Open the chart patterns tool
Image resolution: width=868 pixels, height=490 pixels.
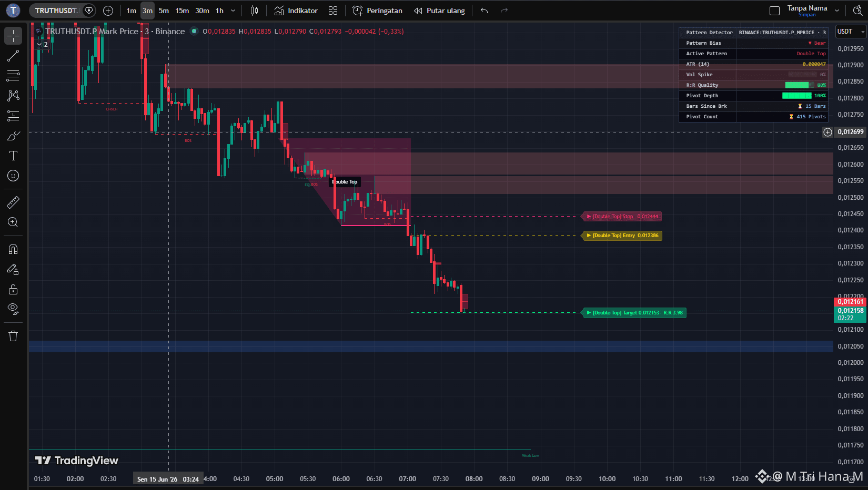tap(13, 96)
